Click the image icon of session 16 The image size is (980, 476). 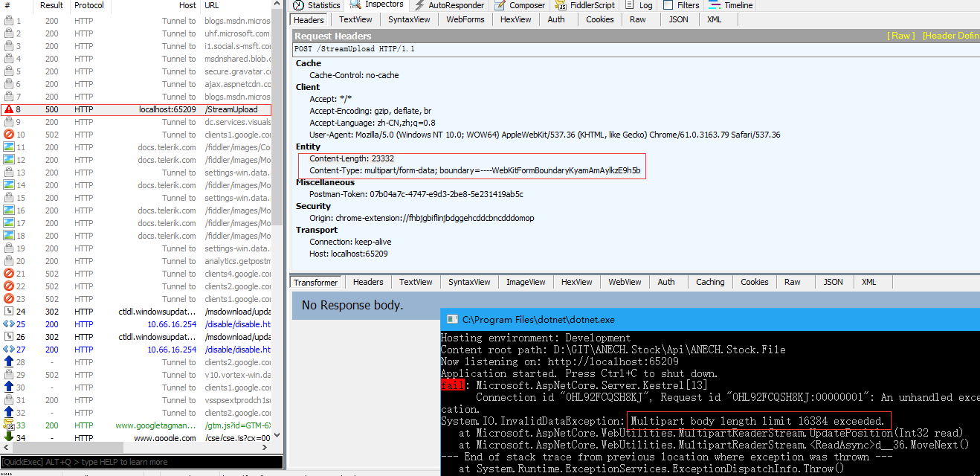click(9, 210)
